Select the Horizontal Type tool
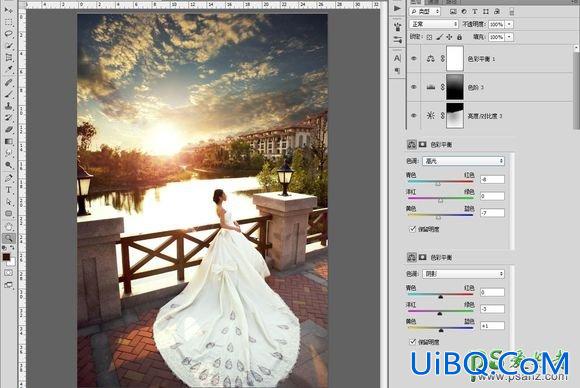This screenshot has height=388, width=580. [8, 190]
